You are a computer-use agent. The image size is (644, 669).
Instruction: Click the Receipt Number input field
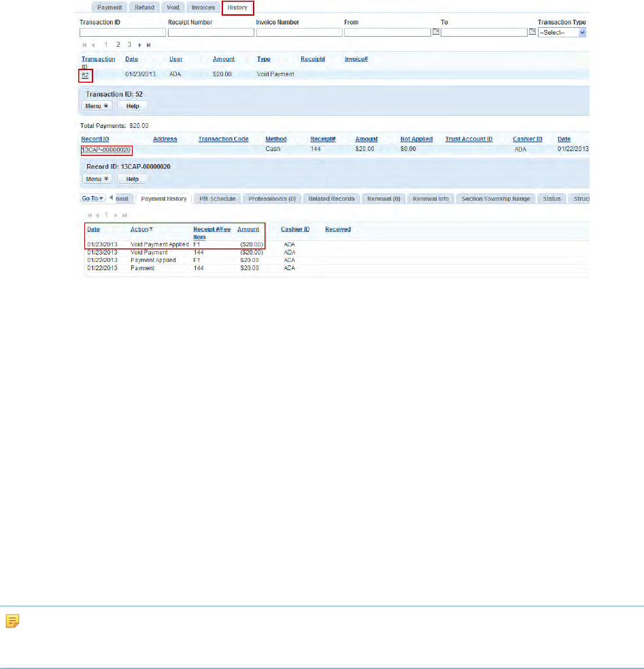211,33
